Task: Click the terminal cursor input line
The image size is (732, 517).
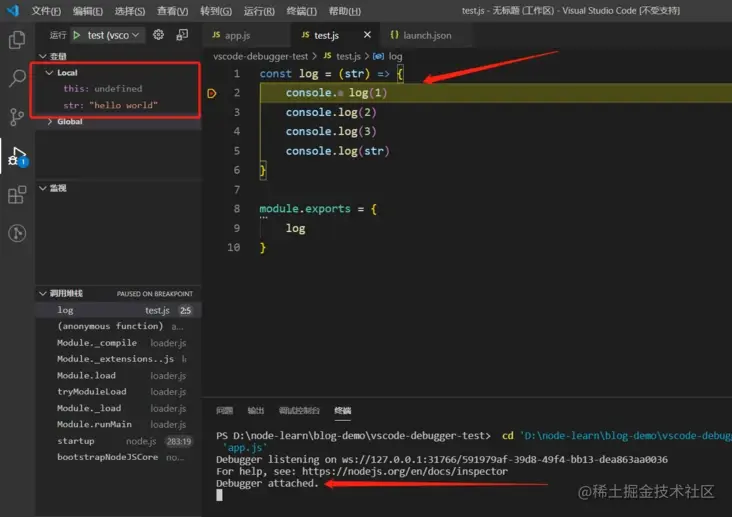Action: (x=219, y=496)
